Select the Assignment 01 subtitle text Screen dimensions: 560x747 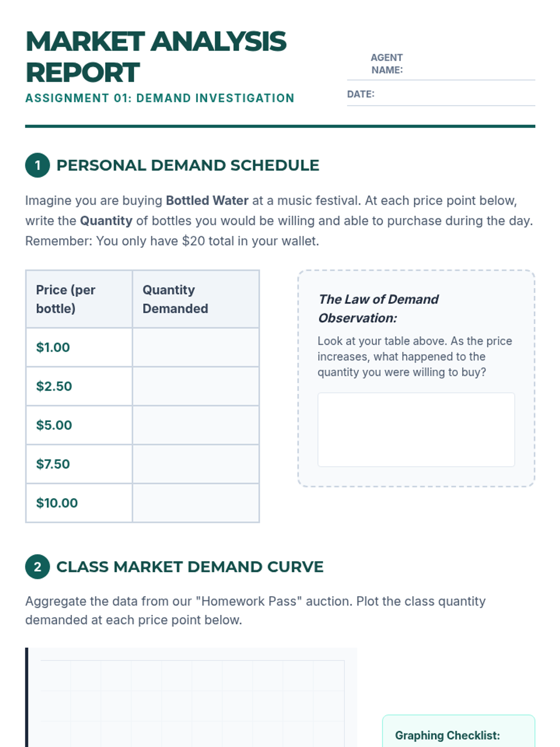[160, 98]
